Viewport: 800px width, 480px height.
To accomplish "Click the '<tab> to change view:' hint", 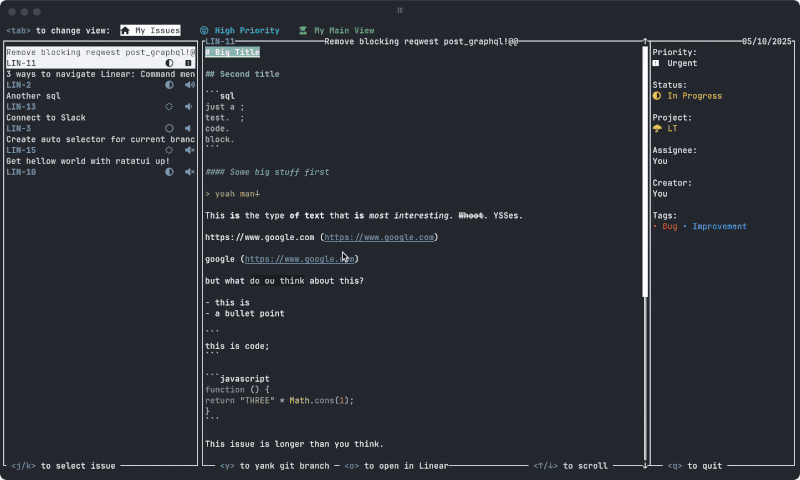I will tap(58, 31).
